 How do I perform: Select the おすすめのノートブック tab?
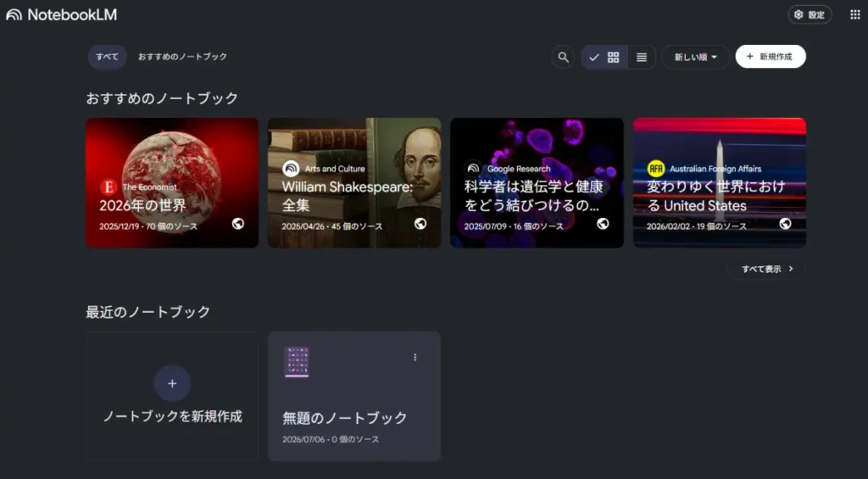click(x=182, y=57)
